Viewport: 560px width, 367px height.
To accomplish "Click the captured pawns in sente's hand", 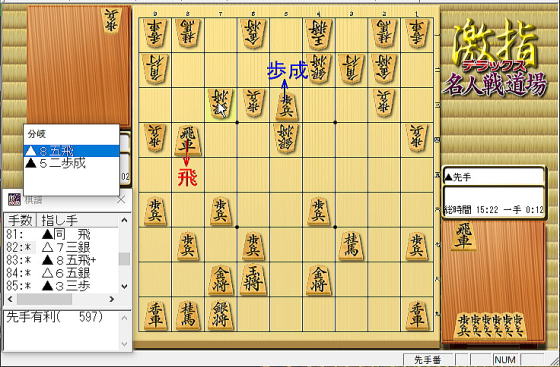I will point(490,326).
